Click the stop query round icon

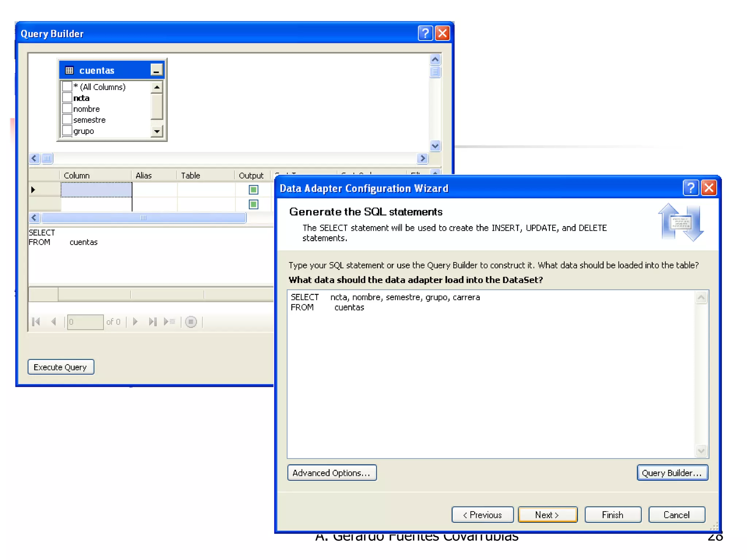point(191,322)
